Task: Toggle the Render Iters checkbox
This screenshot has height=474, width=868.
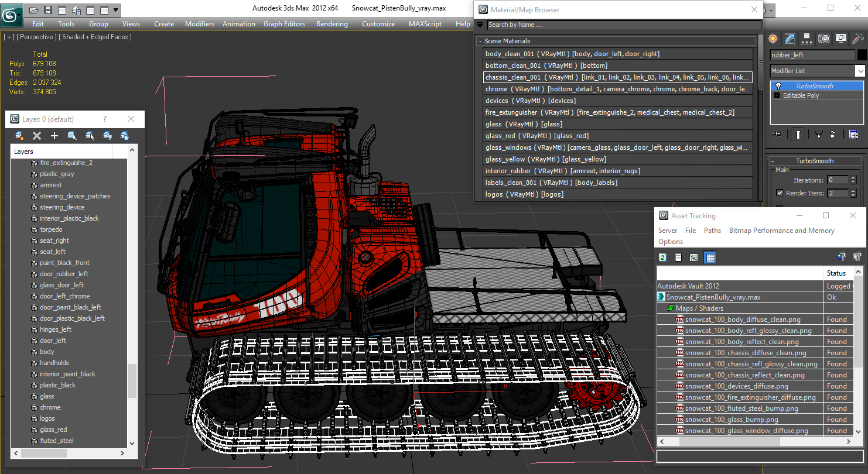Action: [x=780, y=193]
